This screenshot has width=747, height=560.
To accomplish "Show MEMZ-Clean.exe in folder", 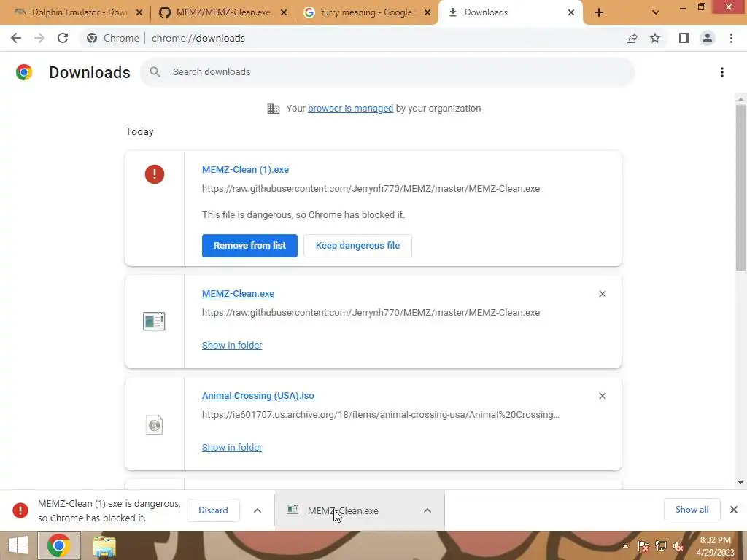I will pos(232,345).
